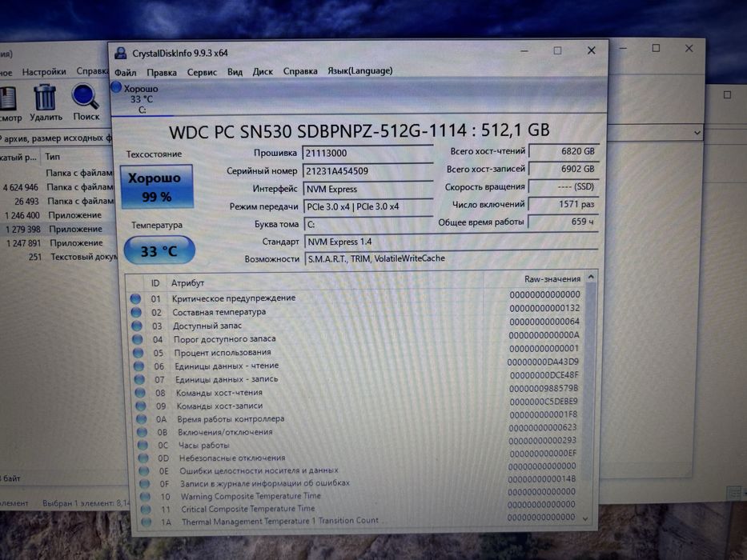Screen dimensions: 747x560
Task: Click the Хорошо 99 % health status button
Action: point(157,186)
